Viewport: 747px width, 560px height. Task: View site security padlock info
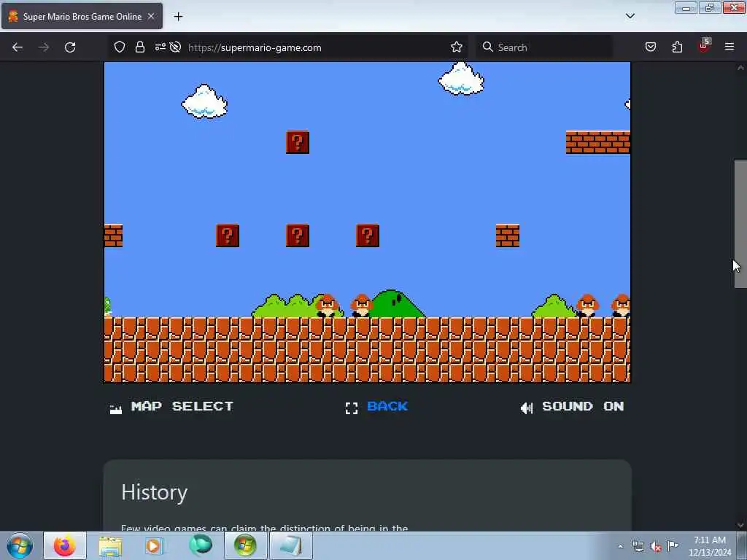139,47
